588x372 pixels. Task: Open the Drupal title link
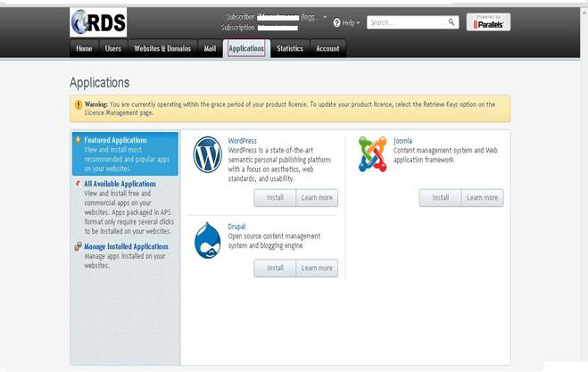(236, 227)
